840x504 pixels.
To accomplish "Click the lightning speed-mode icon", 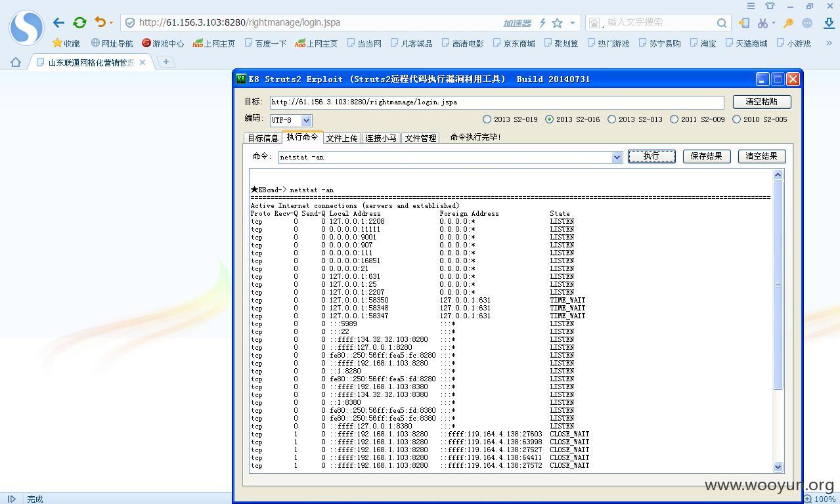I will coord(542,23).
